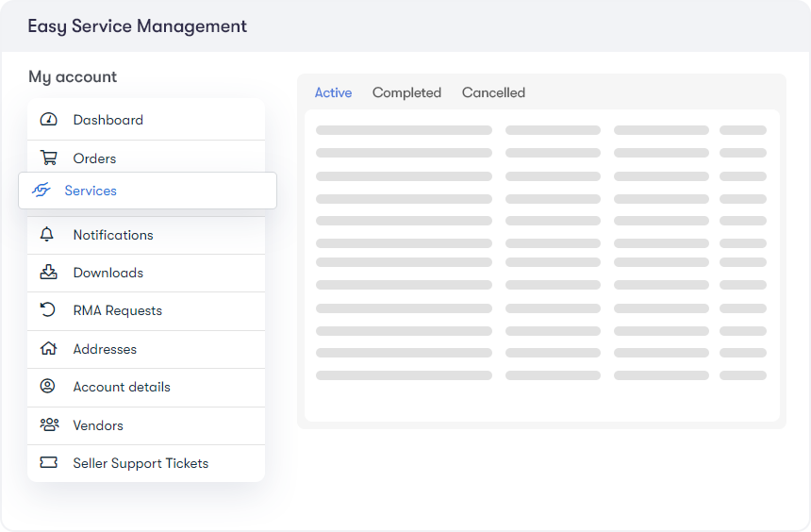Click the Services handshake icon
The image size is (811, 532).
coord(41,190)
